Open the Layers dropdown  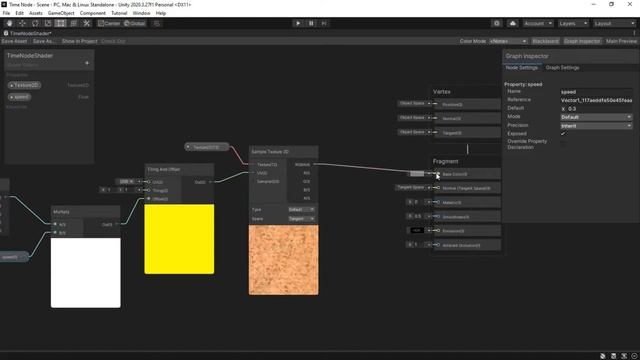pyautogui.click(x=573, y=23)
